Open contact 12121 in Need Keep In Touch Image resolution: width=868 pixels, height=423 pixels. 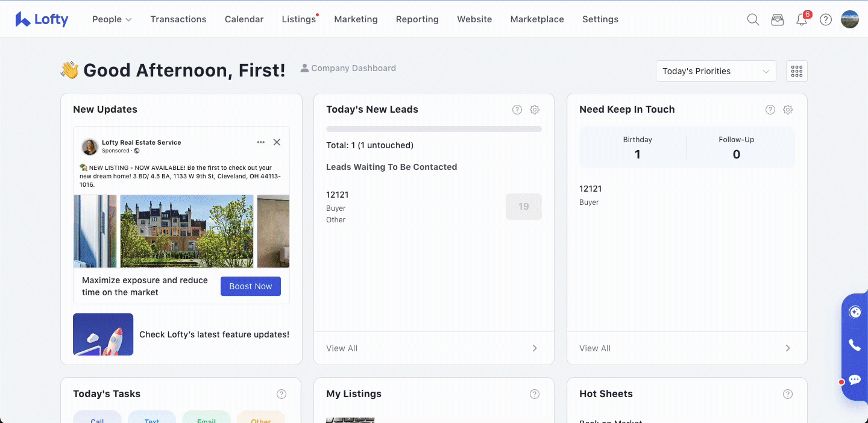591,189
